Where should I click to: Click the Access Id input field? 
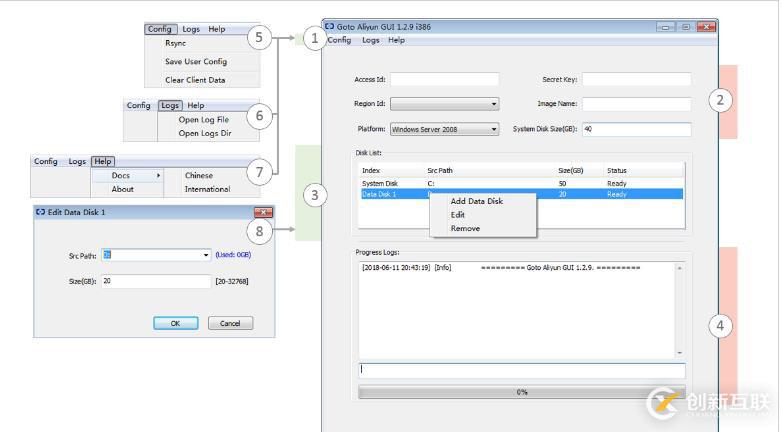pos(444,79)
